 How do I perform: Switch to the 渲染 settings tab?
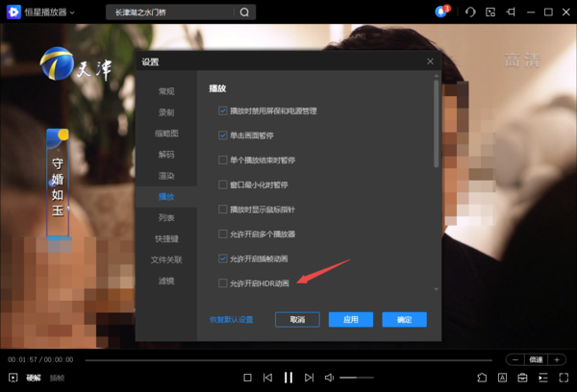[166, 176]
